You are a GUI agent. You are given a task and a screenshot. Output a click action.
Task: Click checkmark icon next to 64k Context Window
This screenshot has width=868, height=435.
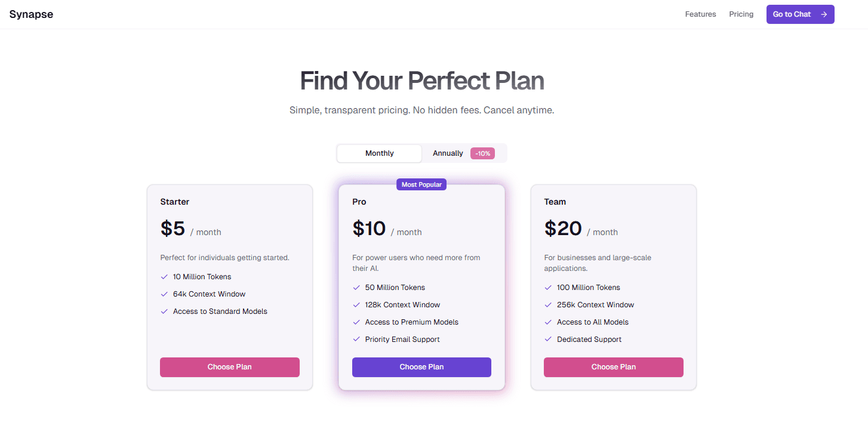coord(164,294)
